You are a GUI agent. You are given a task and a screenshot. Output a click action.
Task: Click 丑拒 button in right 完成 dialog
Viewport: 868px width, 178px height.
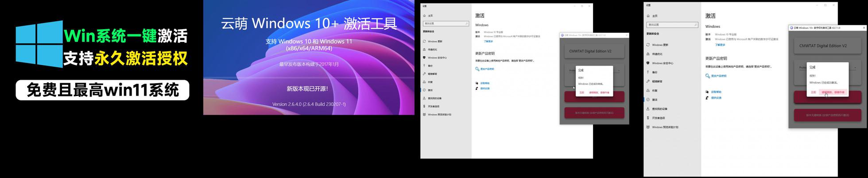[x=814, y=92]
